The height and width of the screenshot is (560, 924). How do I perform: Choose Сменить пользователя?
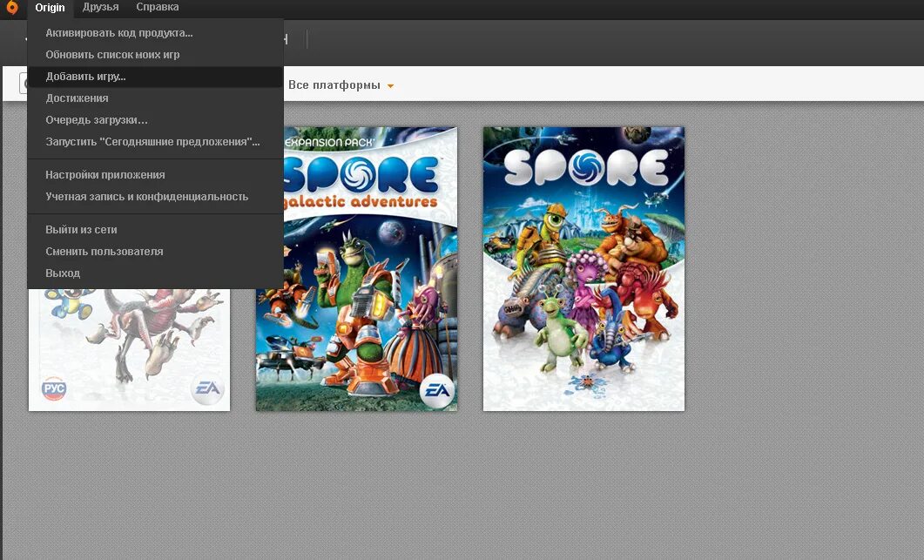[156, 252]
